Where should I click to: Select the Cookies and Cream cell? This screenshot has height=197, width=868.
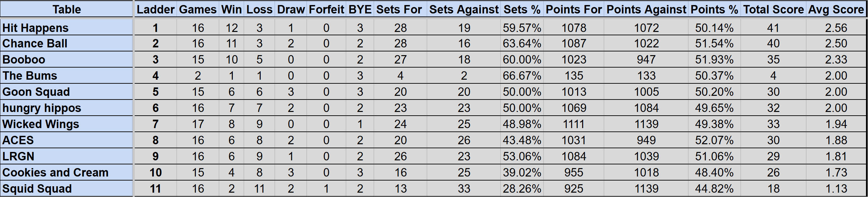click(x=55, y=172)
